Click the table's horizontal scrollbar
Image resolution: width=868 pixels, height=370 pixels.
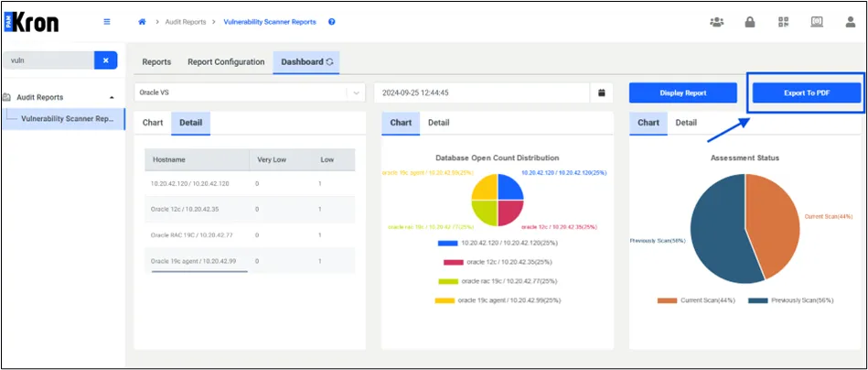tap(199, 271)
